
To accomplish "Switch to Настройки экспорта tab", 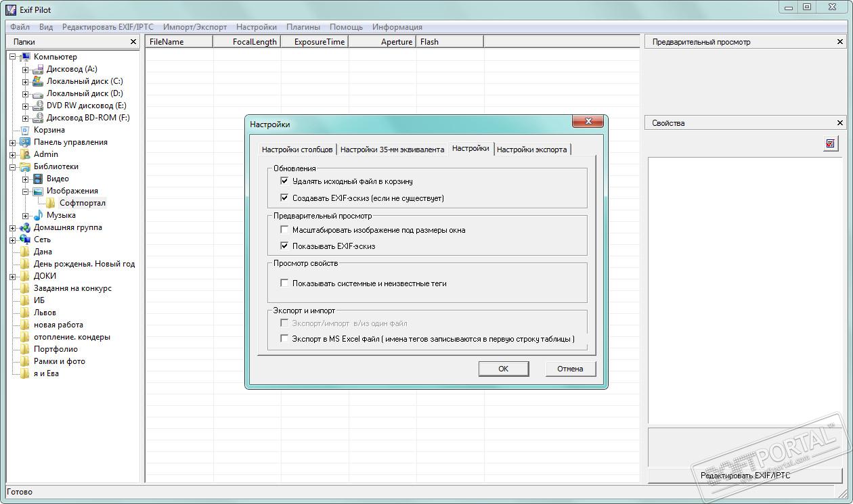I will 531,150.
